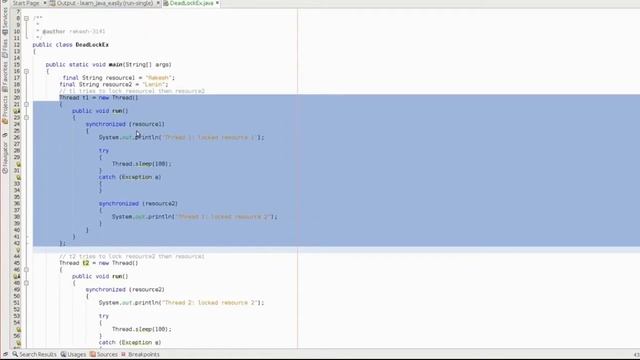The width and height of the screenshot is (640, 360).
Task: Click the override annotation icon at line 22
Action: (x=17, y=111)
